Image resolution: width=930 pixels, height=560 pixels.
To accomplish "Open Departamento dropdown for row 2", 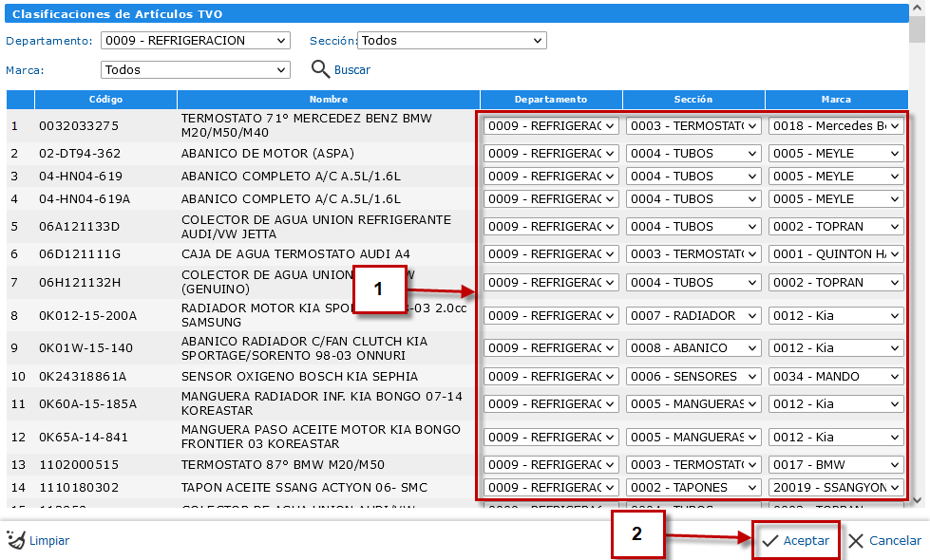I will click(x=551, y=154).
